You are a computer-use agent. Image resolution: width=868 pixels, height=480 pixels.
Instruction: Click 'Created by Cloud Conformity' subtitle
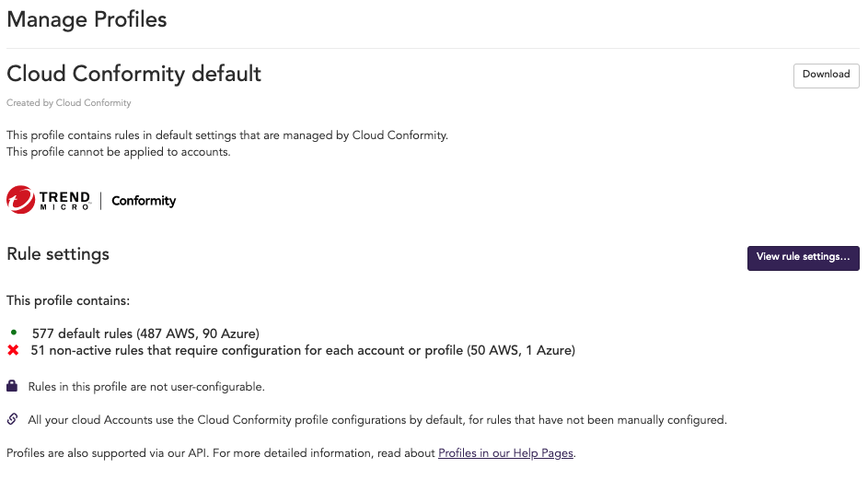pos(69,102)
